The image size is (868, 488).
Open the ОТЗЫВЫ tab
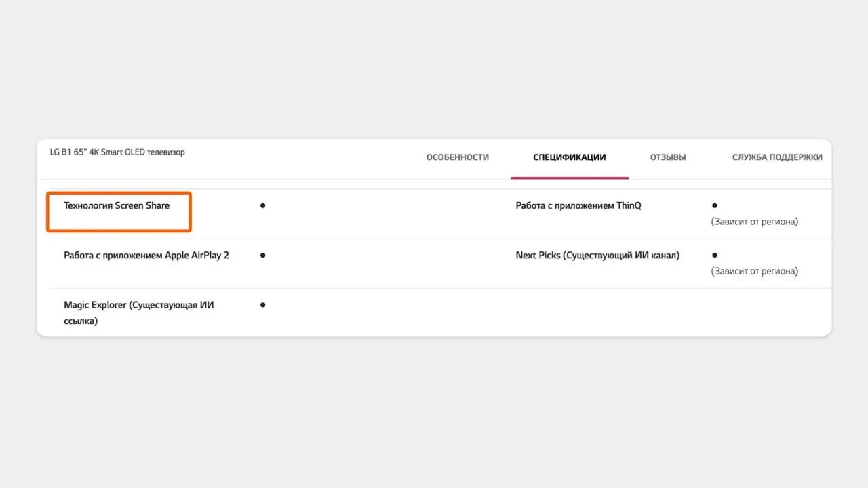tap(668, 157)
